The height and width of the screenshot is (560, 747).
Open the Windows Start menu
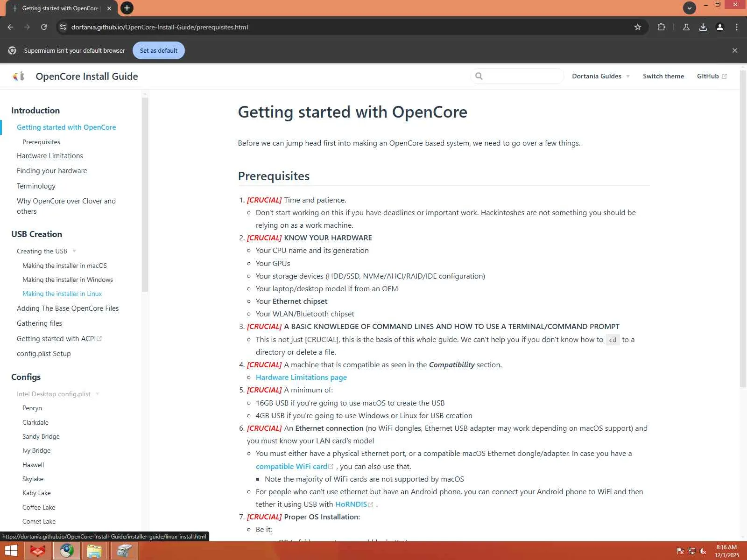(11, 551)
